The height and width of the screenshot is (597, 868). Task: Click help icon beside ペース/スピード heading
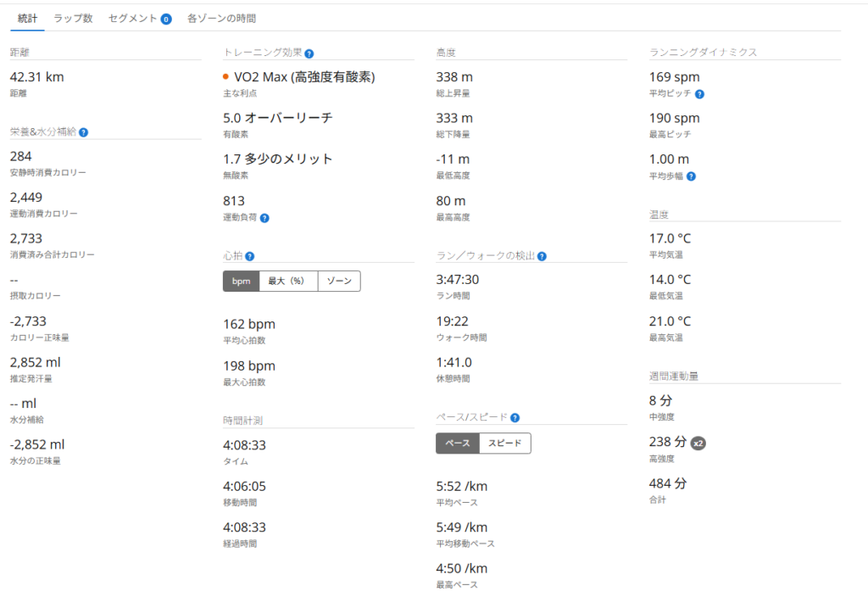tap(515, 417)
